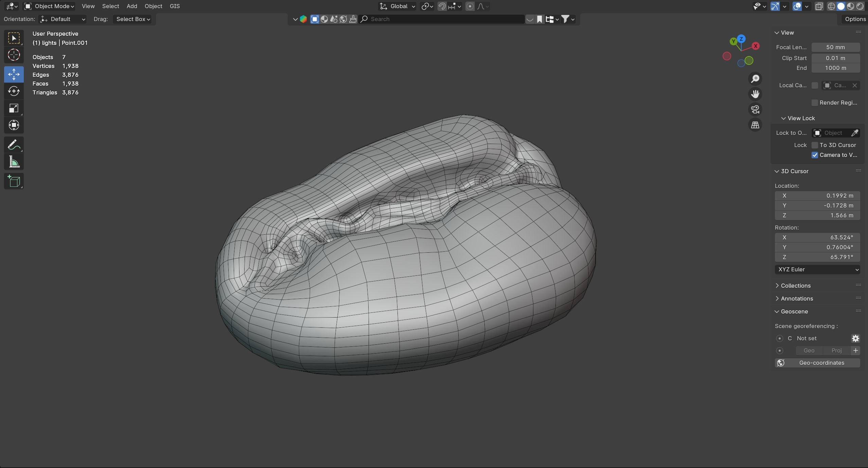Open the XYZ Euler rotation mode dropdown
This screenshot has height=468, width=868.
(x=817, y=269)
